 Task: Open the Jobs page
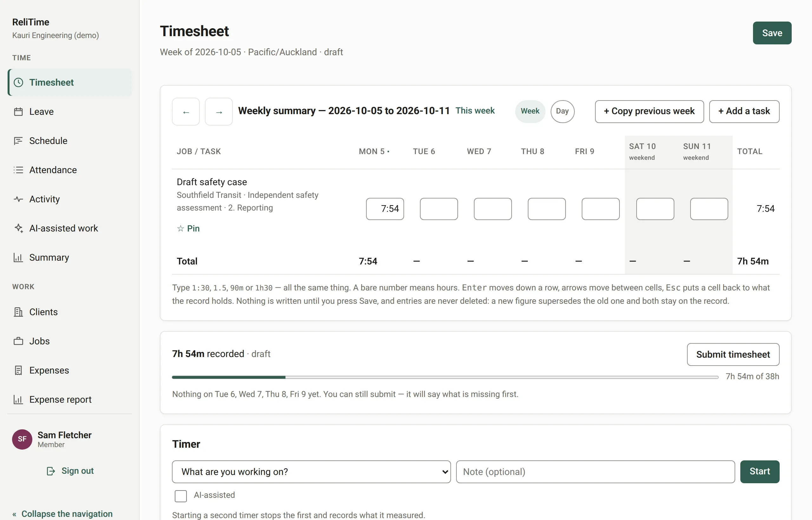[69, 341]
